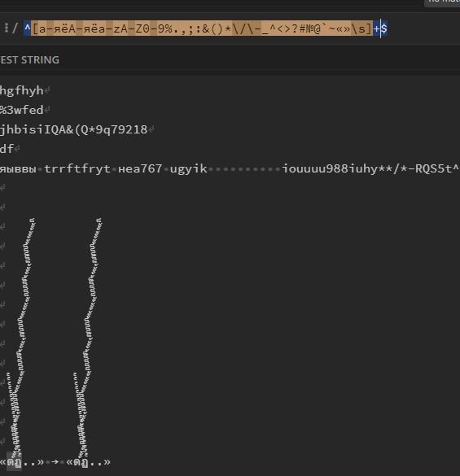The image size is (460, 476).
Task: Click the short test line 'df'
Action: (x=7, y=149)
